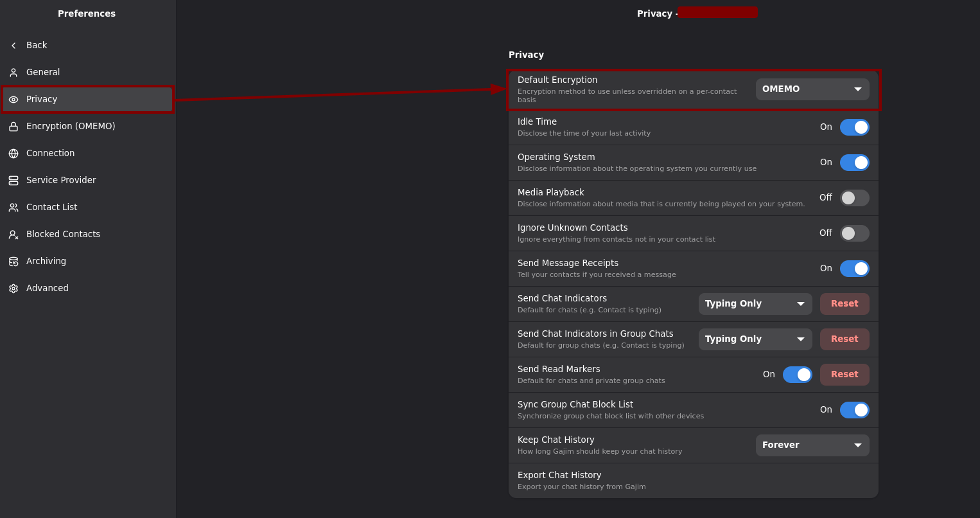Click the Service Provider server icon
This screenshot has height=518, width=980.
[x=13, y=181]
